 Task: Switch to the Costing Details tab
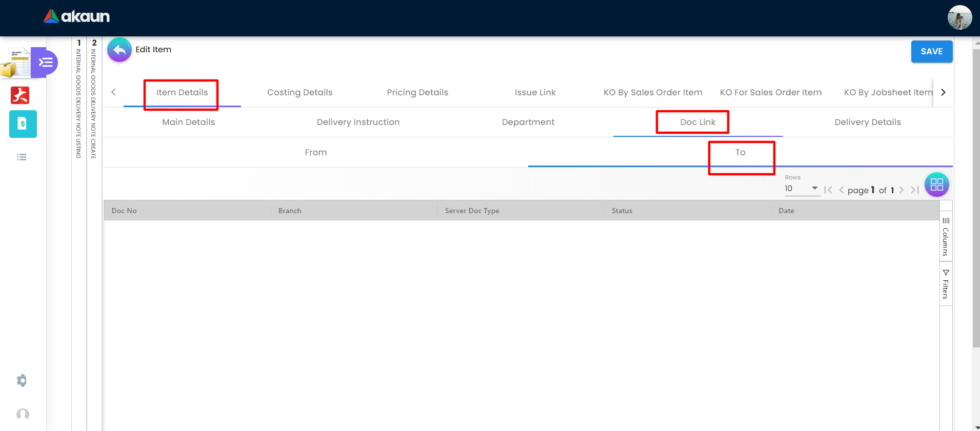point(299,92)
